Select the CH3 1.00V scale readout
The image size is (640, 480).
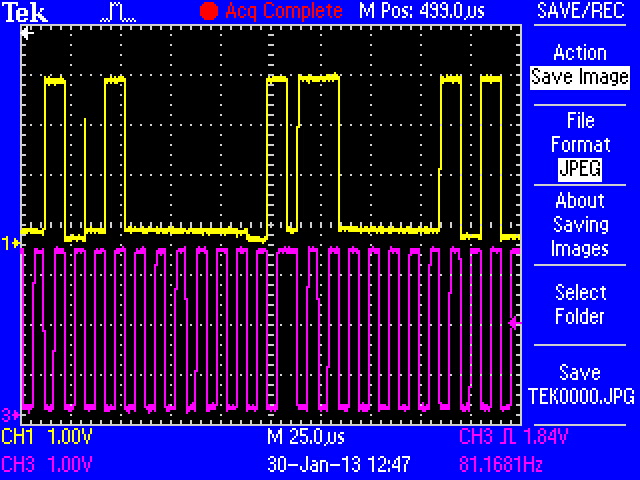pyautogui.click(x=48, y=464)
